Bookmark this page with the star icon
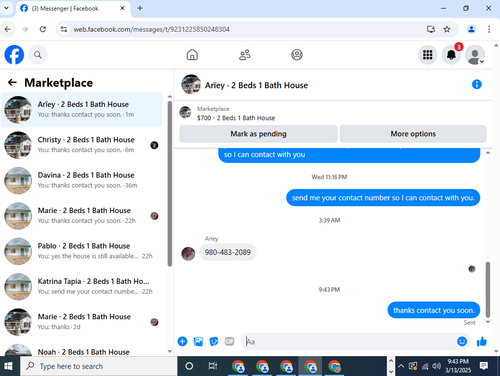This screenshot has width=500, height=376. pos(447,29)
